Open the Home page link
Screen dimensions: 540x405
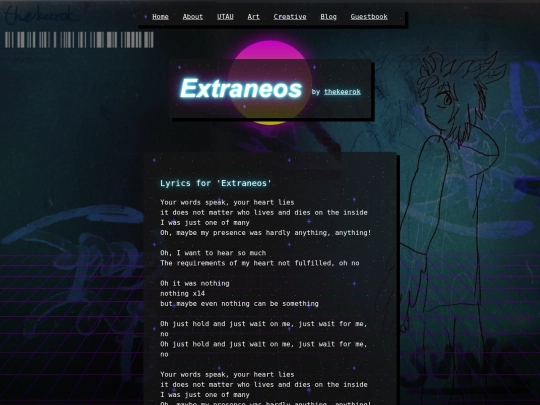pos(160,17)
